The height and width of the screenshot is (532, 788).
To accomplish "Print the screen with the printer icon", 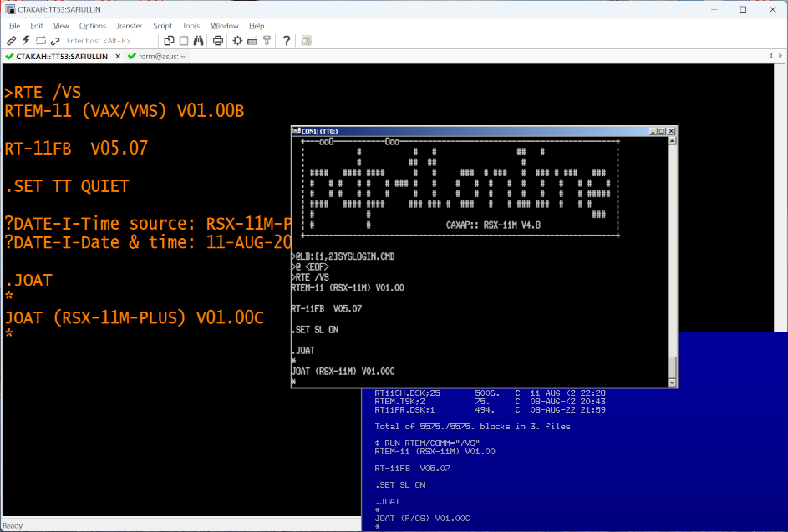I will [218, 40].
